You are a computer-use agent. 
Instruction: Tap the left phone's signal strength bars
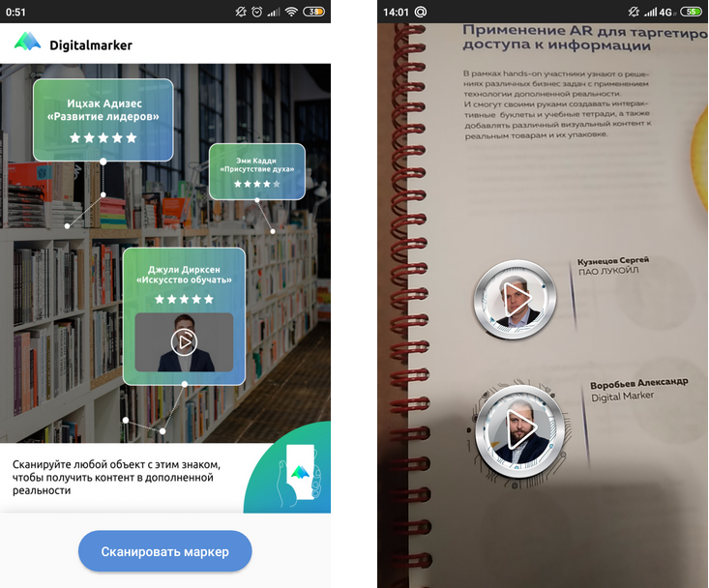pos(273,13)
